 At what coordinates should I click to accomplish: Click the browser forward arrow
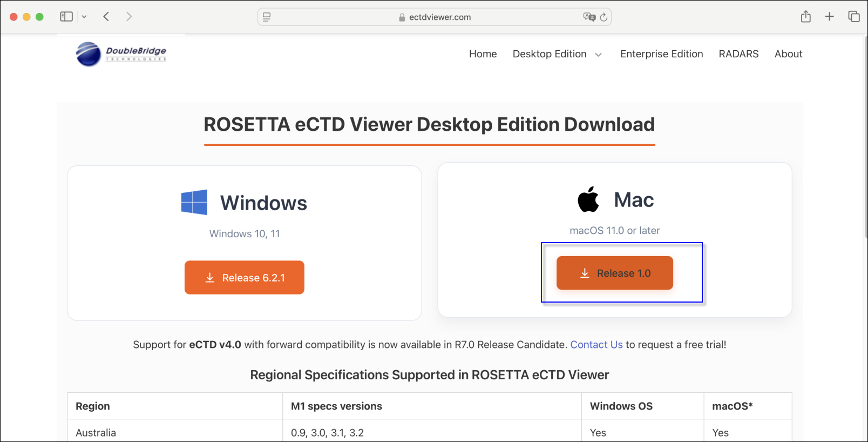[x=129, y=17]
